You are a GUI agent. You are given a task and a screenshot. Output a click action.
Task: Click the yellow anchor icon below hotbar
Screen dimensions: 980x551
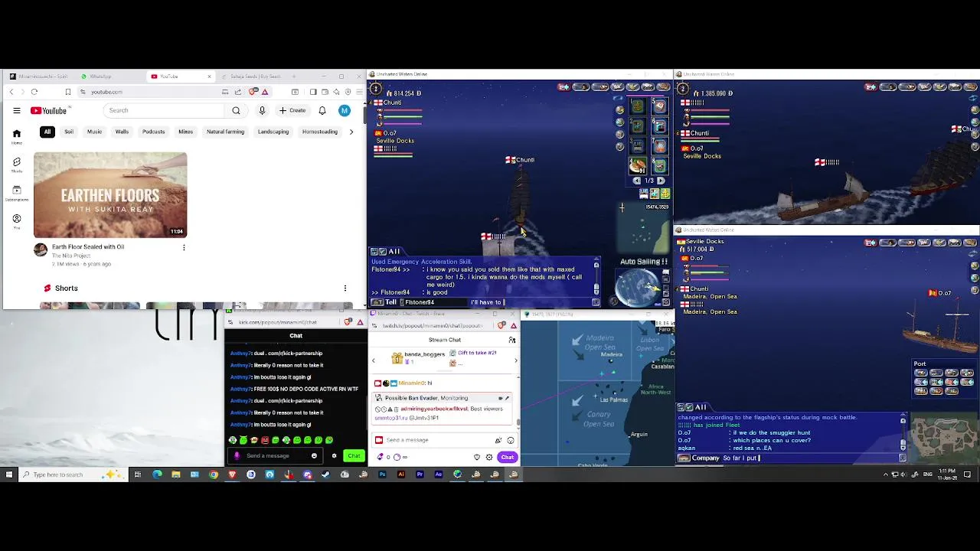pos(665,194)
